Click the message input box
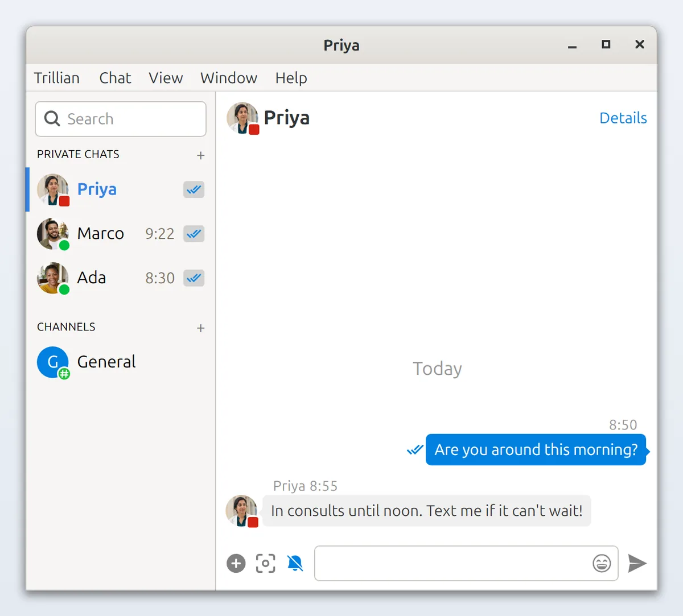The width and height of the screenshot is (683, 616). (466, 563)
